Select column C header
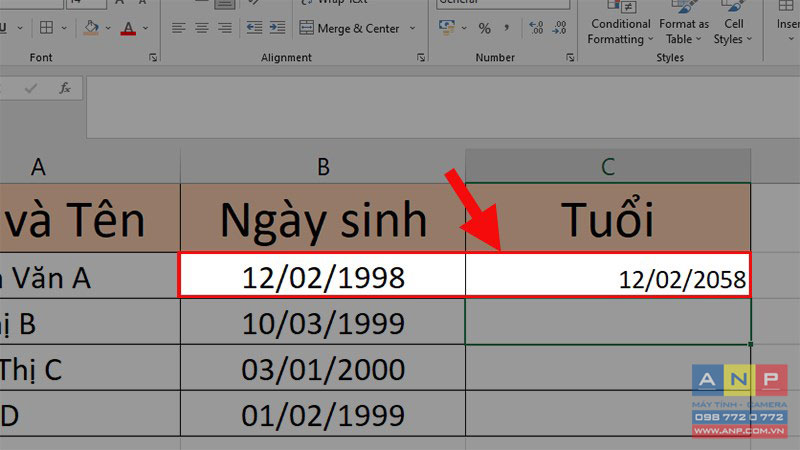The width and height of the screenshot is (800, 450). (x=608, y=166)
